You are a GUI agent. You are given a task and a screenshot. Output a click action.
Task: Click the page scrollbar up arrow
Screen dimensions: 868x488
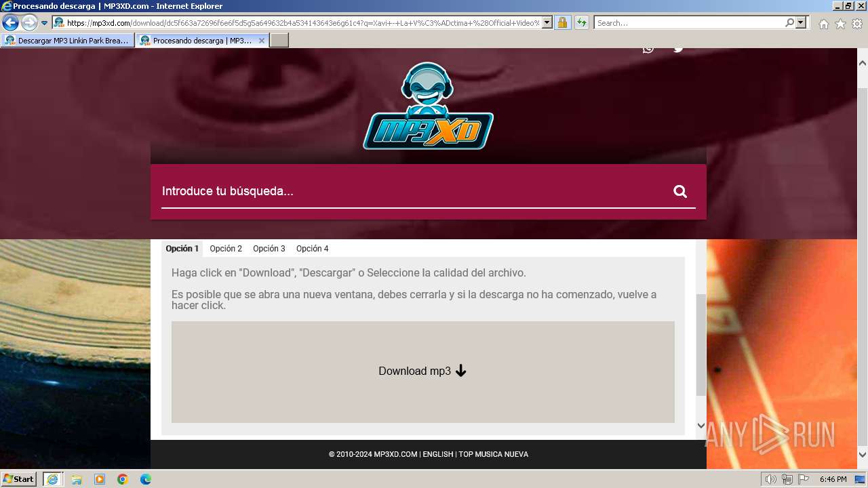pyautogui.click(x=863, y=62)
